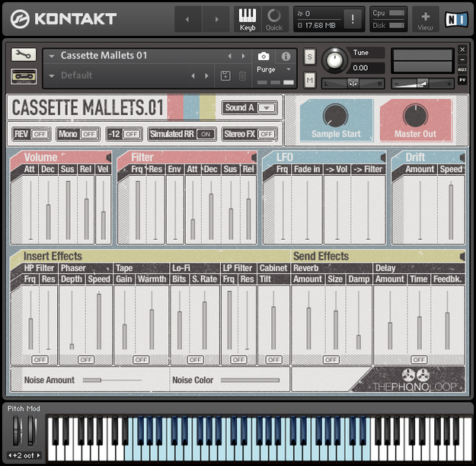Mute the instrument with M button

pyautogui.click(x=309, y=81)
